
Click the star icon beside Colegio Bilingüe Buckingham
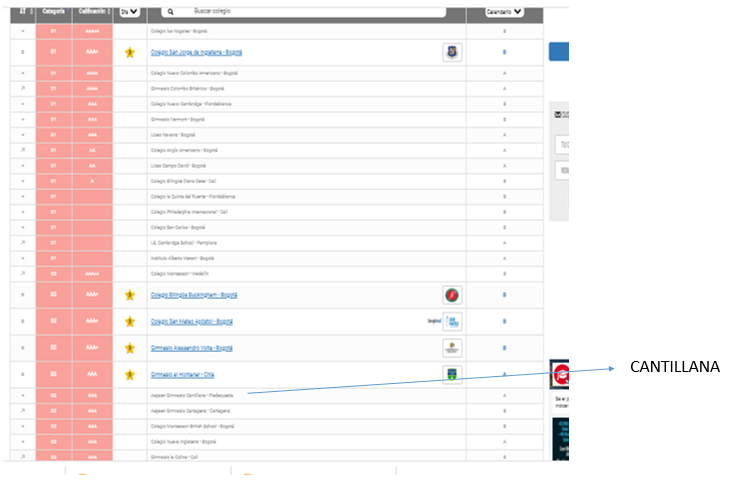[x=129, y=295]
